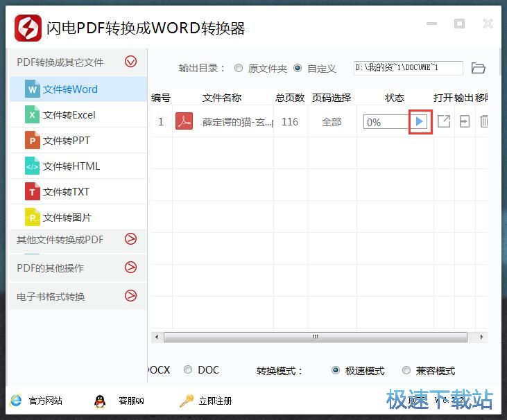Click the 总页数 column header
The width and height of the screenshot is (507, 420).
click(290, 98)
